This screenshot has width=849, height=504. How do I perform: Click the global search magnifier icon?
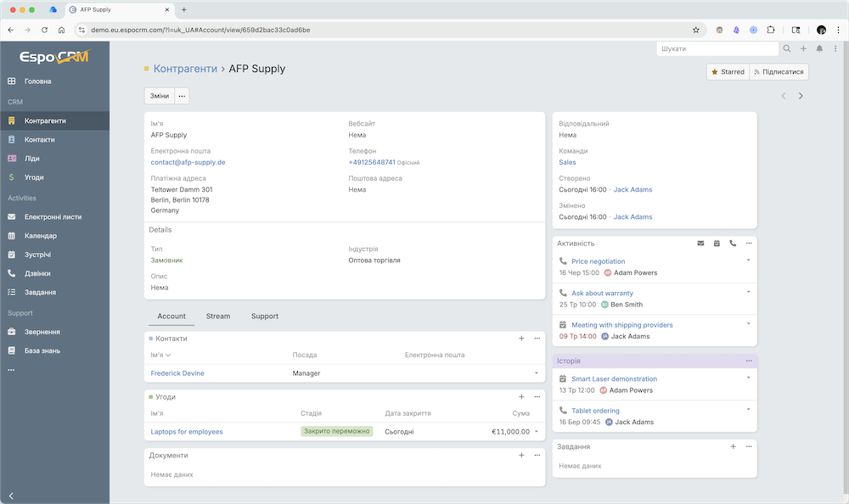coord(787,48)
